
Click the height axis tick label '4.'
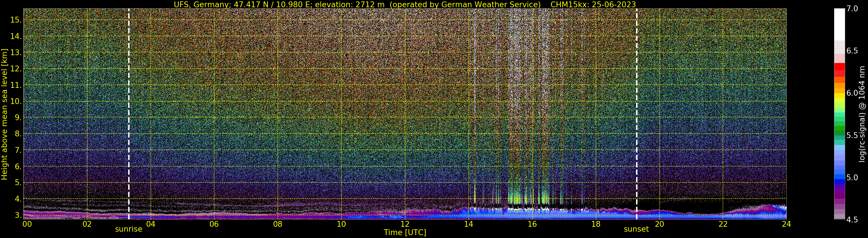pos(18,199)
